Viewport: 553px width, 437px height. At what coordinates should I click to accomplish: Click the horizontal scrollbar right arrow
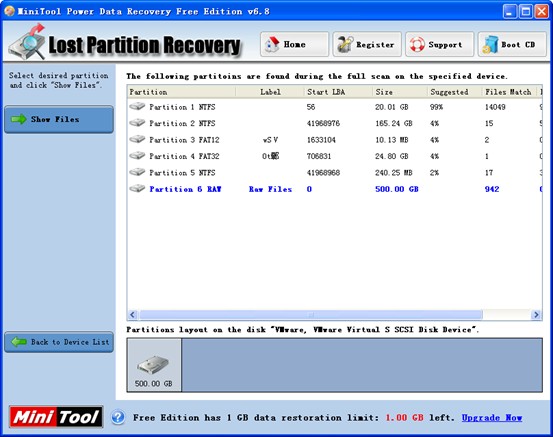pos(536,315)
